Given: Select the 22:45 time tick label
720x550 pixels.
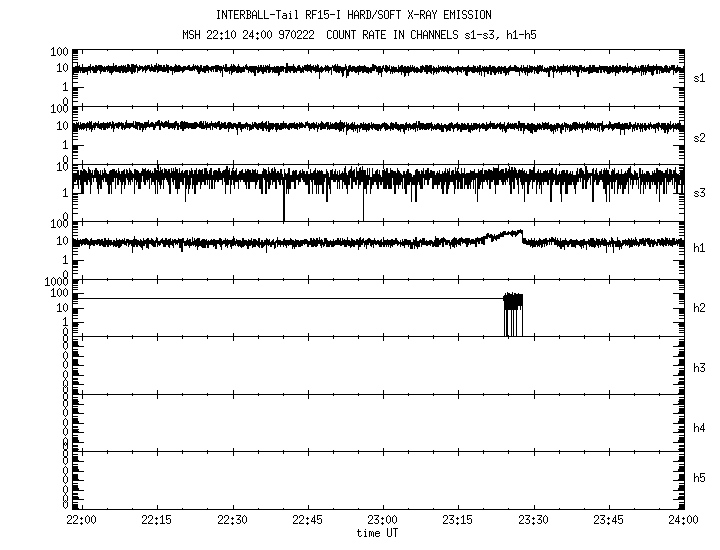Looking at the screenshot, I should pyautogui.click(x=307, y=520).
